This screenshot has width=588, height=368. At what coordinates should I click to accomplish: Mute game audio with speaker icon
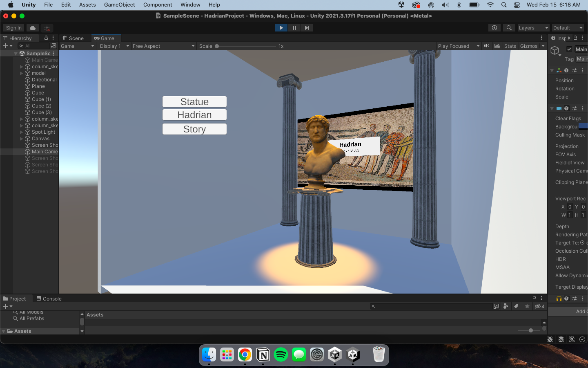487,46
